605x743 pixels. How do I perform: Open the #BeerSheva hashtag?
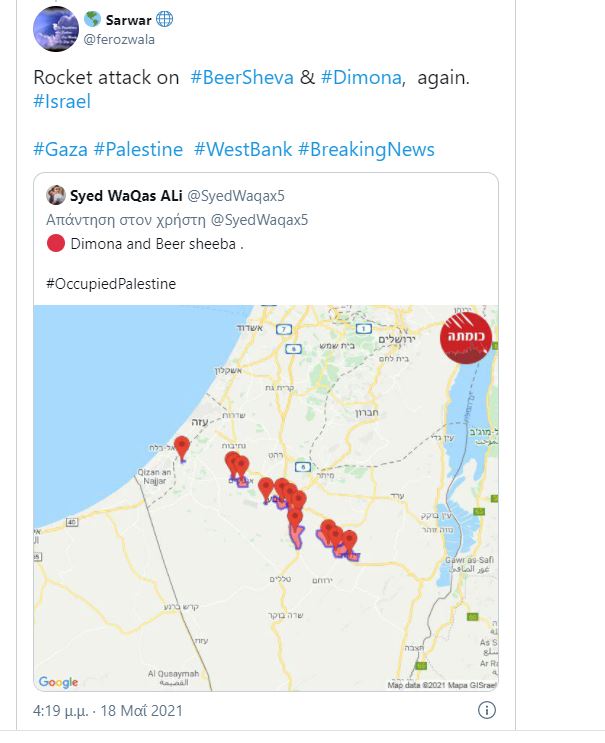242,78
